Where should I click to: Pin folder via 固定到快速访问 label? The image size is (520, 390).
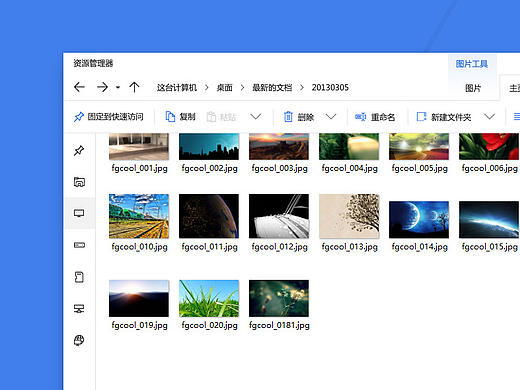pos(115,117)
